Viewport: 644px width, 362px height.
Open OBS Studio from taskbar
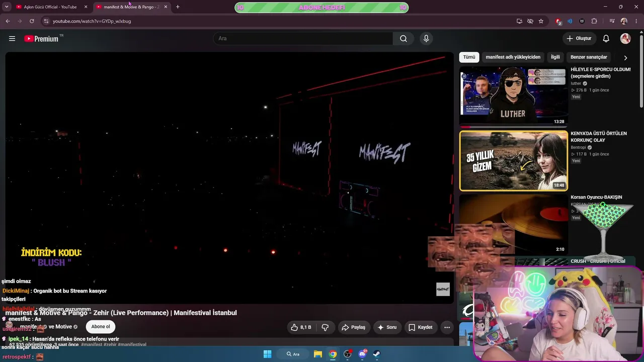point(347,354)
